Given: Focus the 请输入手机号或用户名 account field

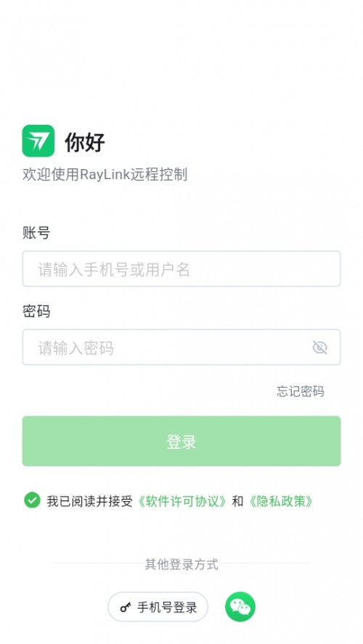Looking at the screenshot, I should click(181, 269).
